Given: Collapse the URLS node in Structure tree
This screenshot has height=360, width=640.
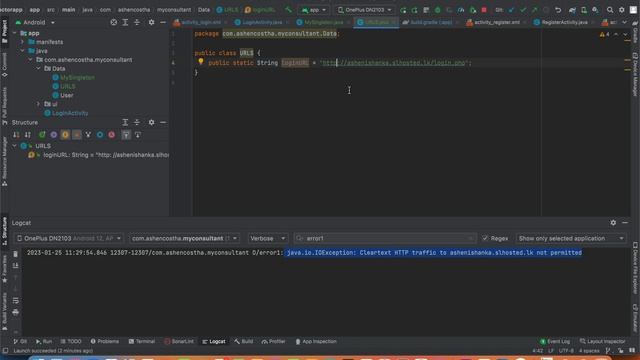Looking at the screenshot, I should pos(15,146).
